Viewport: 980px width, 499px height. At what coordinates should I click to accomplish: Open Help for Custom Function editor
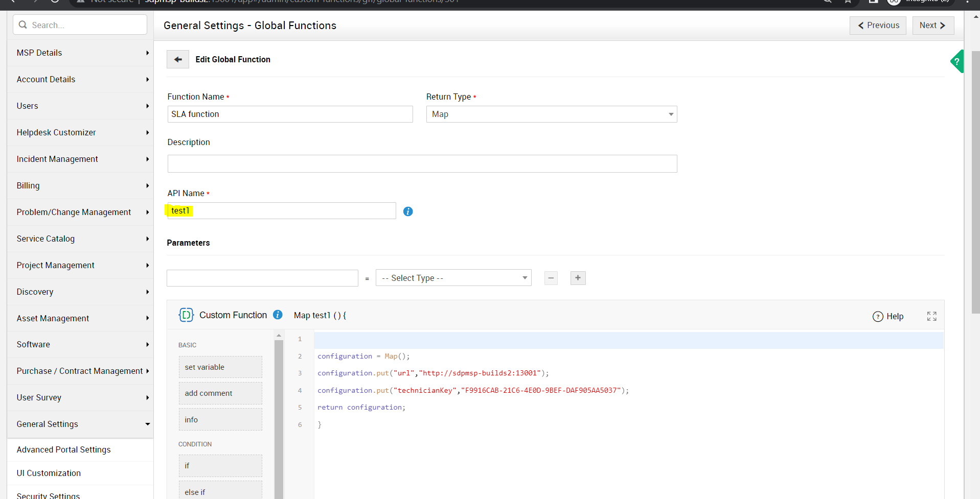tap(888, 317)
